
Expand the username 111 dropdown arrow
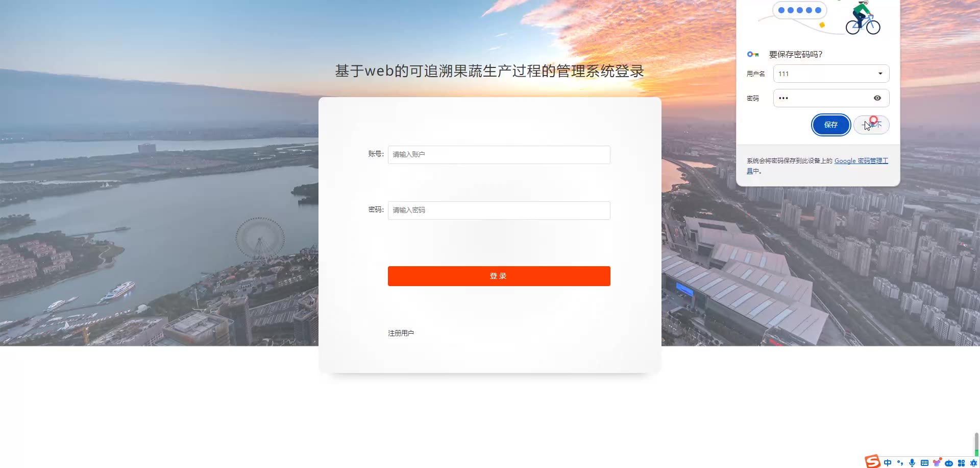click(x=880, y=74)
